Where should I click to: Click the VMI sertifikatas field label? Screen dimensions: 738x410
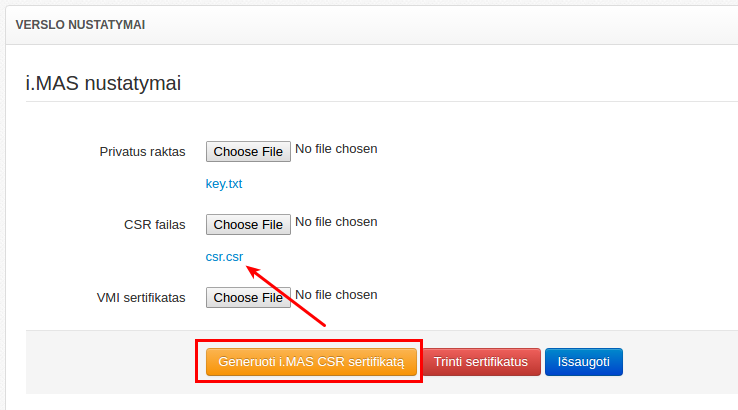tap(141, 298)
